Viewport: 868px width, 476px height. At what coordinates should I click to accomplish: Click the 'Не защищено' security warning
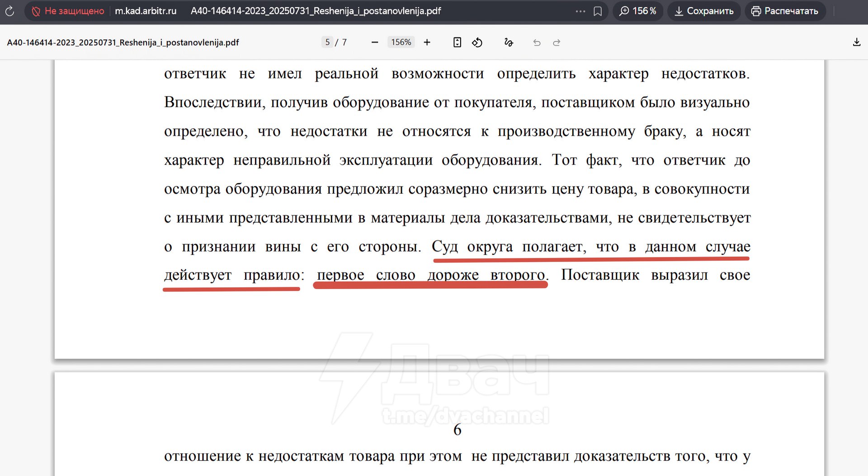point(68,11)
